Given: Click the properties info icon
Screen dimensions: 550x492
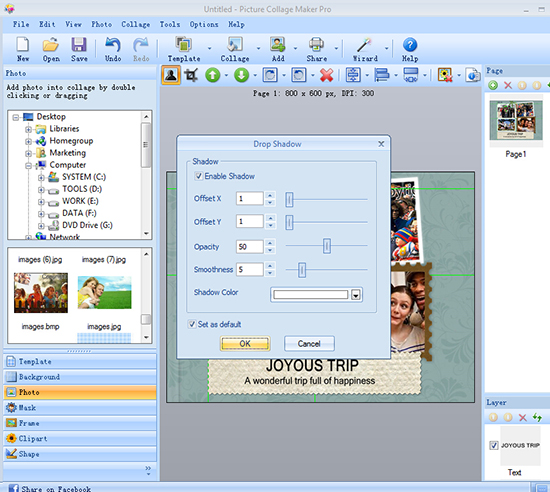Looking at the screenshot, I should [472, 75].
